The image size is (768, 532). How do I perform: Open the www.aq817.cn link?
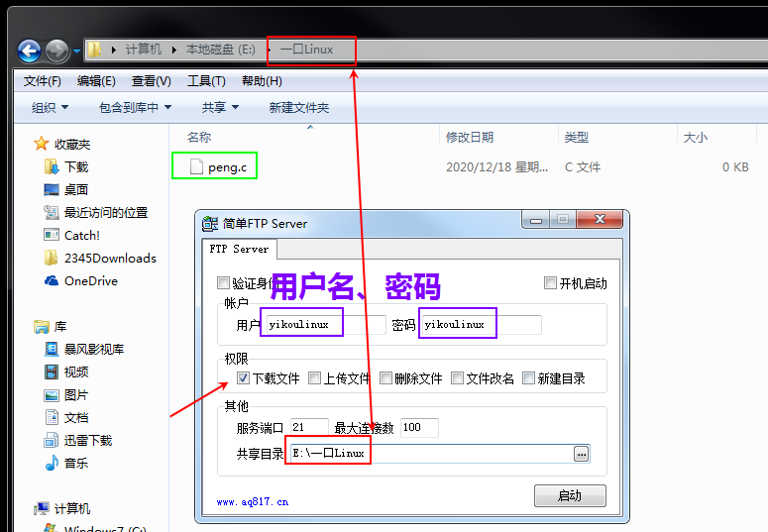click(x=253, y=501)
